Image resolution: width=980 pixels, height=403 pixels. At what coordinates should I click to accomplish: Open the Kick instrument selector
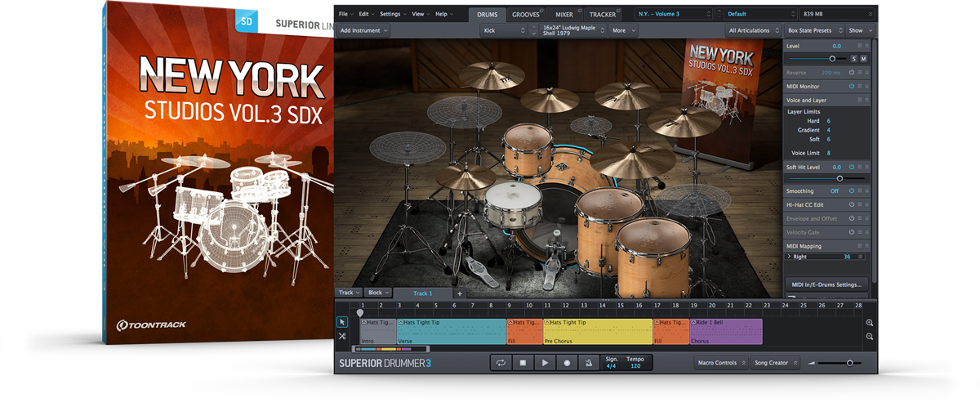pos(503,30)
